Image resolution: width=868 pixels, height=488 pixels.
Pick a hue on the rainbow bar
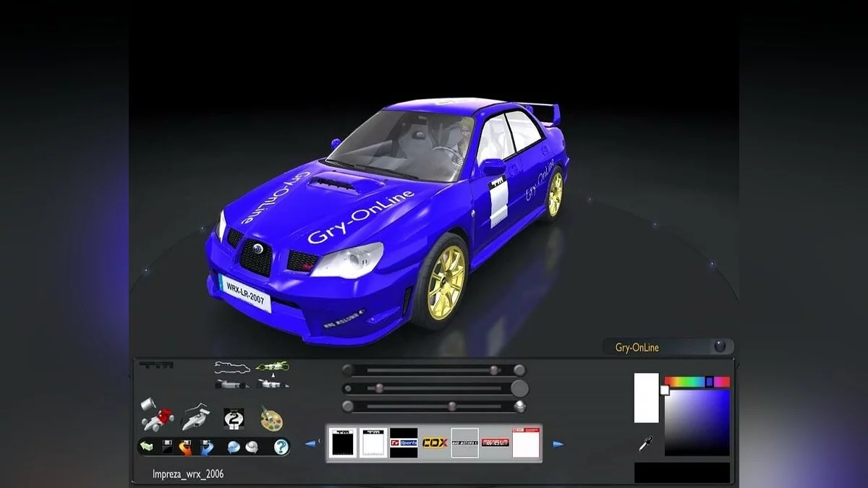coord(697,382)
